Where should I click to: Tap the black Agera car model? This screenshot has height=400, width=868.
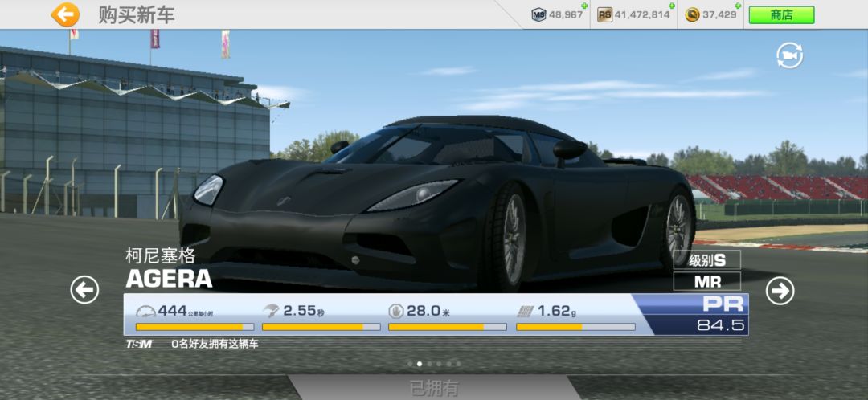tap(437, 202)
